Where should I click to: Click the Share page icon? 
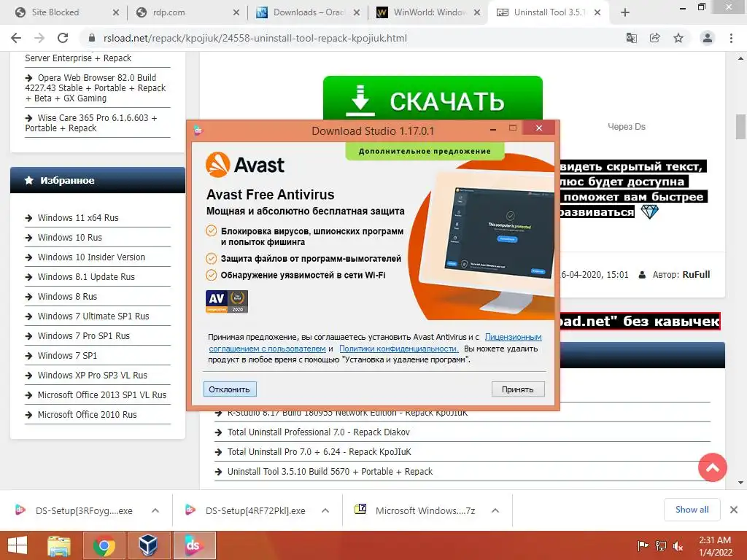click(654, 38)
